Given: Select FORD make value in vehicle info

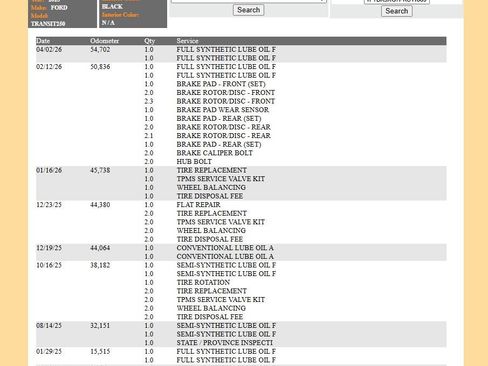Looking at the screenshot, I should tap(59, 8).
